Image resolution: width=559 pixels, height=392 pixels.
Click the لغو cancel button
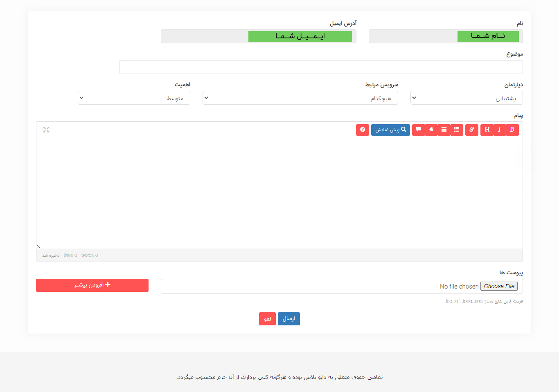[x=267, y=319]
